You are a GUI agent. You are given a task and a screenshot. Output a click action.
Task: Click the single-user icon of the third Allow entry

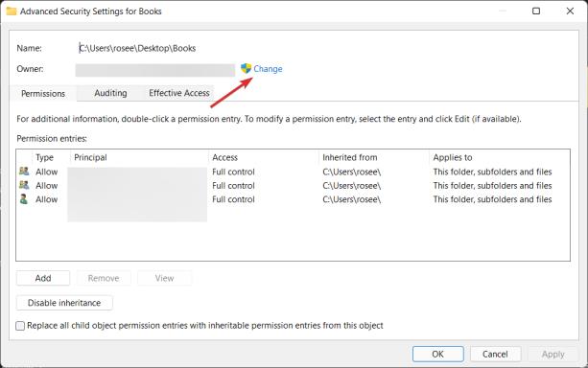point(24,199)
